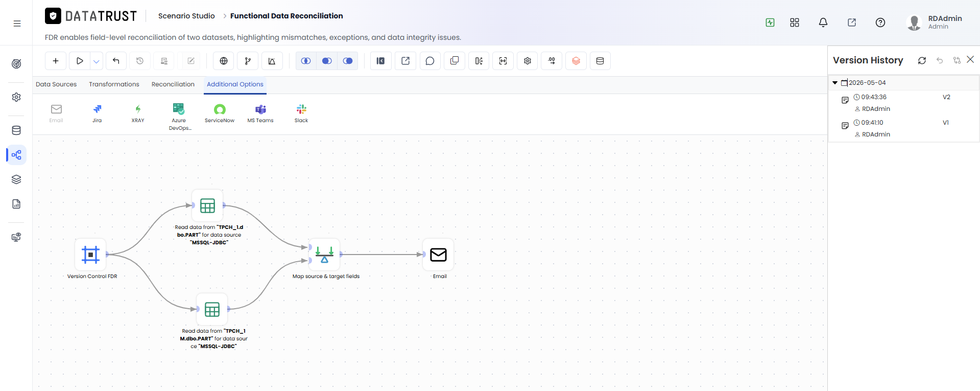Open the RDAdmin user profile menu
Viewport: 980px width, 391px height.
935,22
